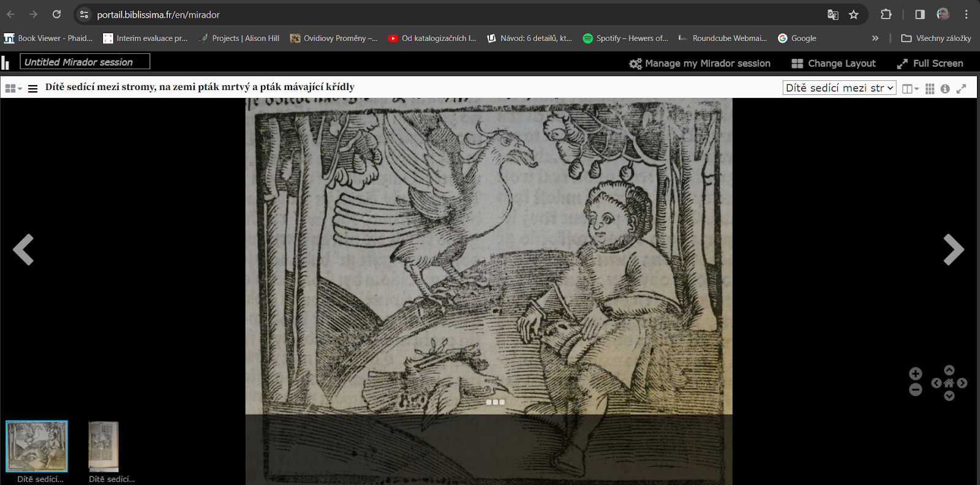Screen dimensions: 980x485
Task: Go to the previous image
Action: pyautogui.click(x=23, y=249)
